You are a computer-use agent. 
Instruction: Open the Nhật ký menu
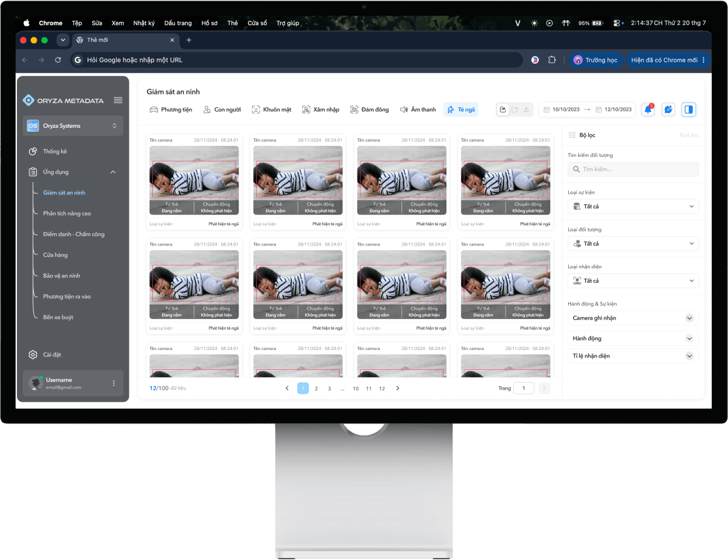pyautogui.click(x=144, y=23)
